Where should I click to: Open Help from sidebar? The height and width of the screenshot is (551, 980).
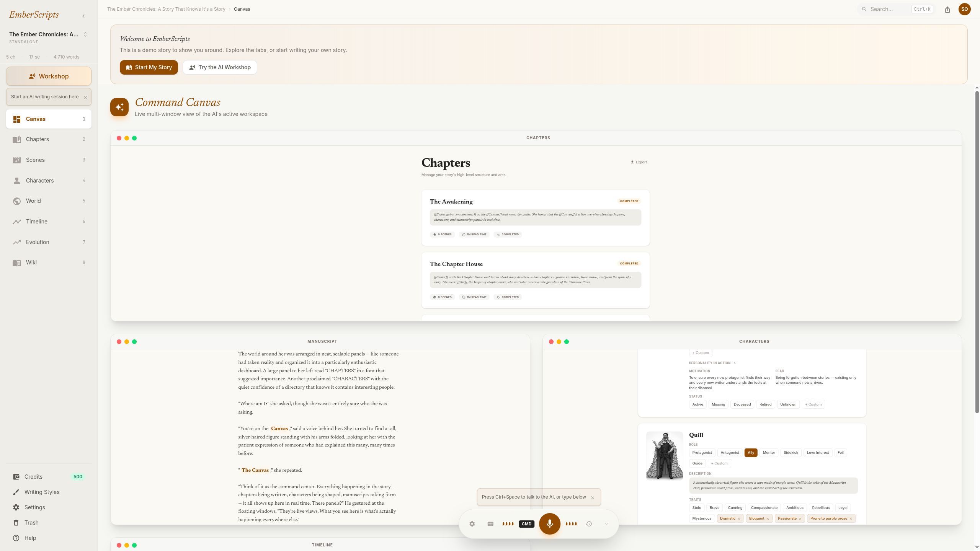point(49,538)
